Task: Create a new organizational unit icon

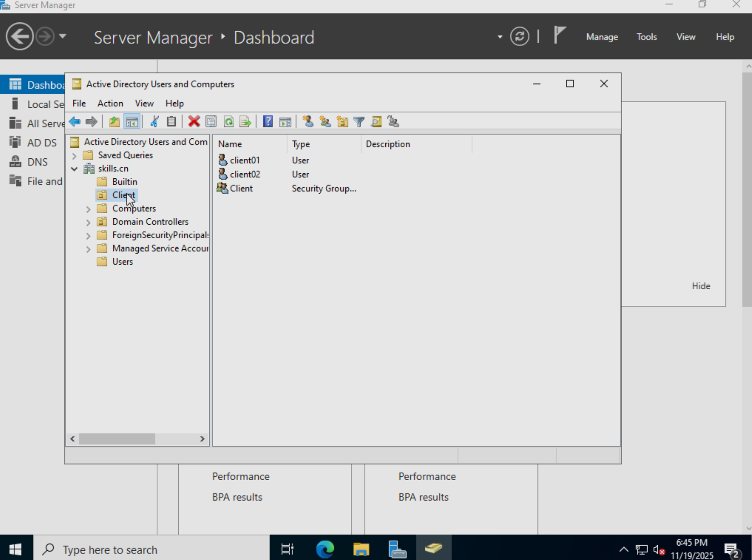Action: point(342,122)
